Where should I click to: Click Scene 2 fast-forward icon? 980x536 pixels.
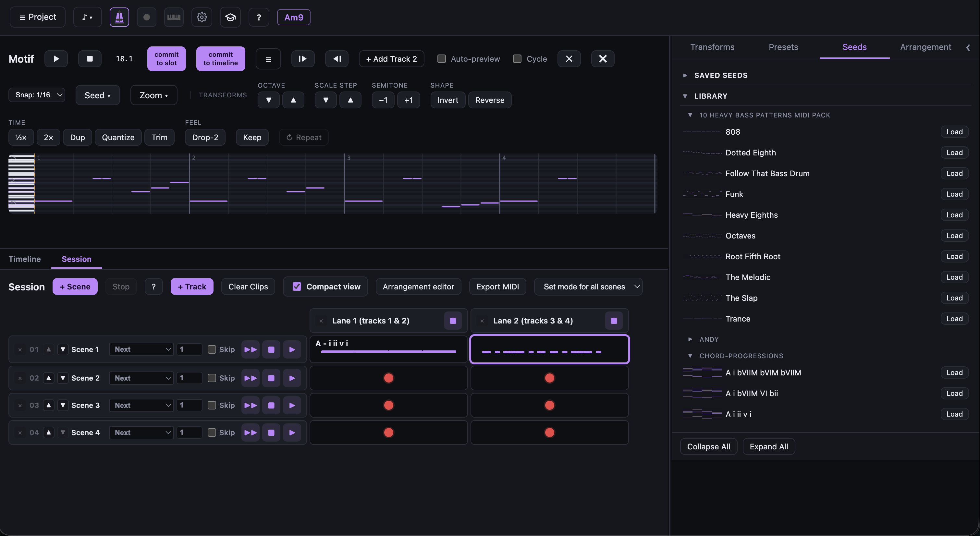coord(250,378)
